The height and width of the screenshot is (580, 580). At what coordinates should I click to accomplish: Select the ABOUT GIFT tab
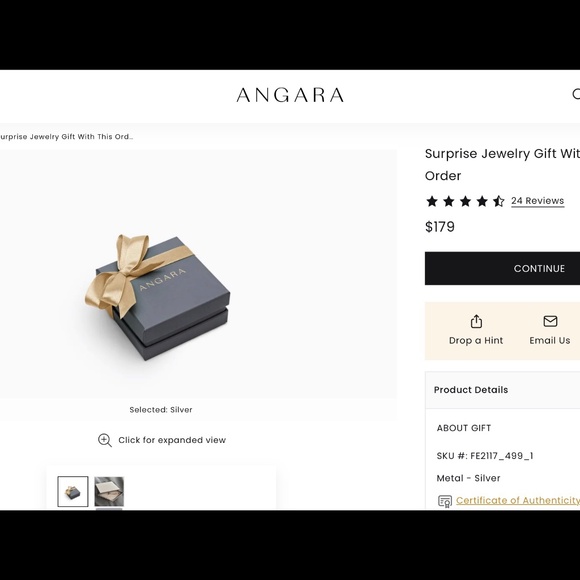464,428
